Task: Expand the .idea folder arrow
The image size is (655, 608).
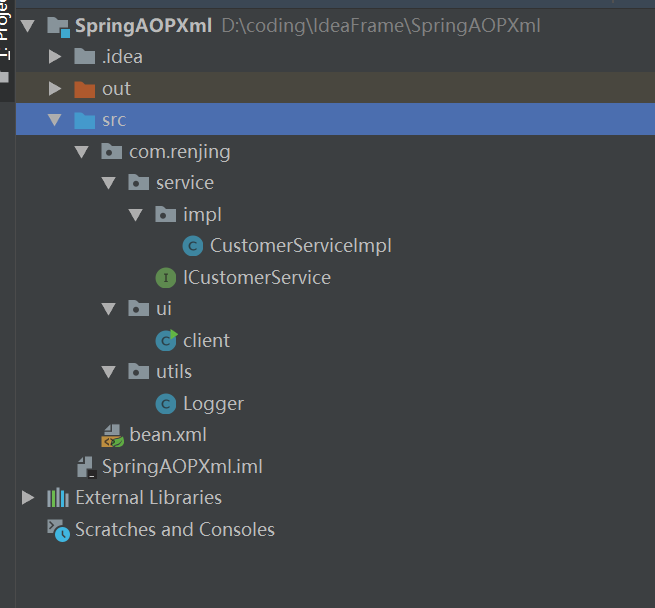Action: pyautogui.click(x=55, y=57)
